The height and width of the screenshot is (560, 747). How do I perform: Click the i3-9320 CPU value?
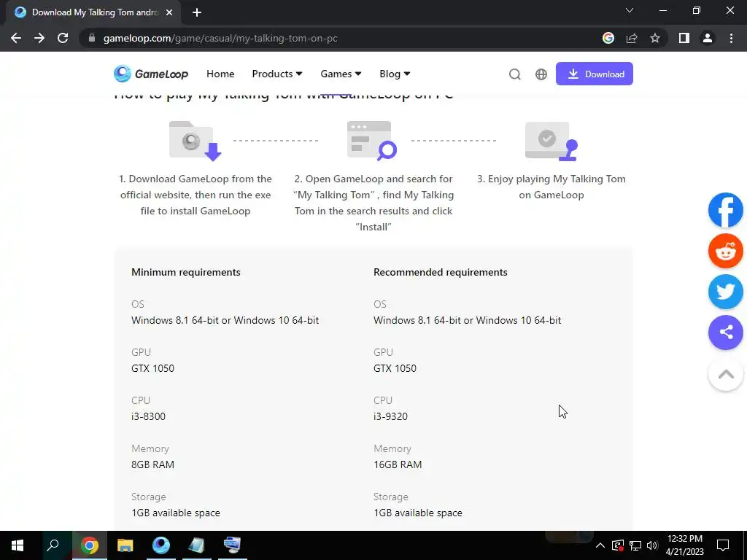pos(390,416)
